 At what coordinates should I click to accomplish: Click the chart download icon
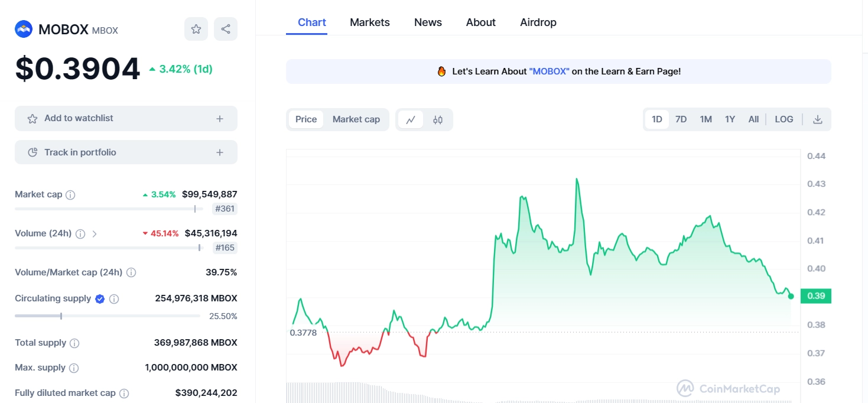817,119
